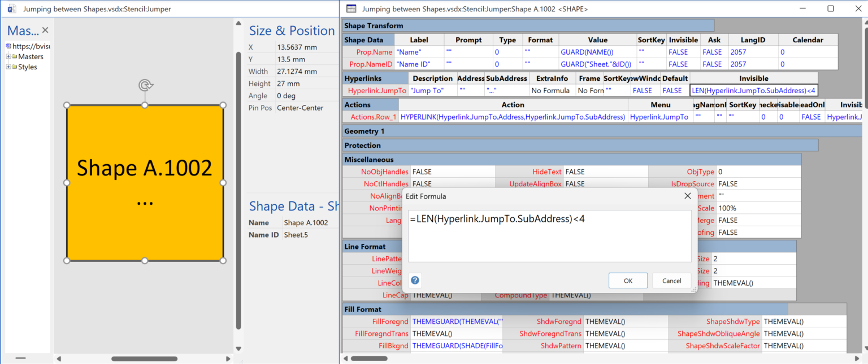Screen dimensions: 868x364
Task: Click inside the formula text box
Action: click(549, 236)
